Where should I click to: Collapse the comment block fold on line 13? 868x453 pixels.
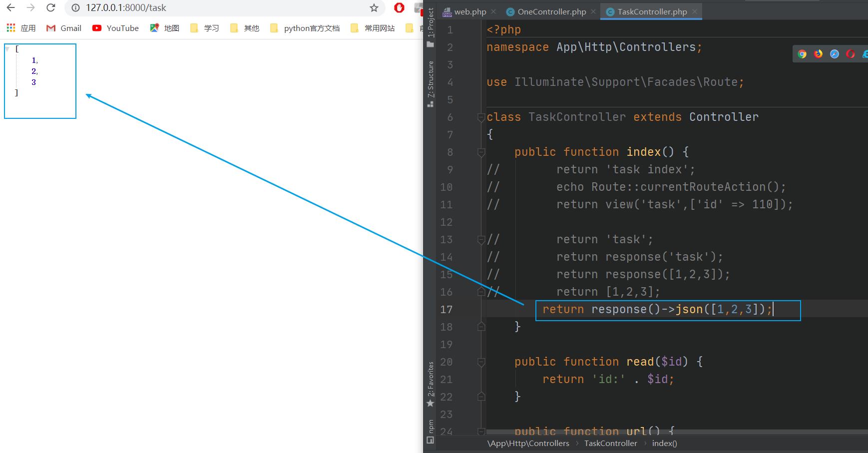(481, 240)
